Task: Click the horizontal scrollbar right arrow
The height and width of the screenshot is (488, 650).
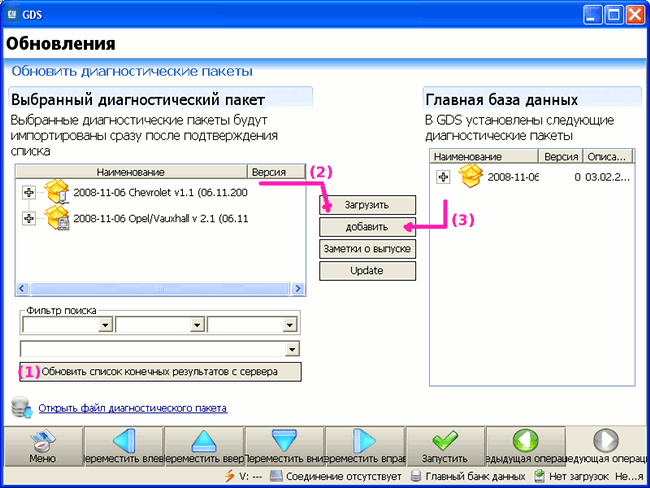Action: coord(298,289)
